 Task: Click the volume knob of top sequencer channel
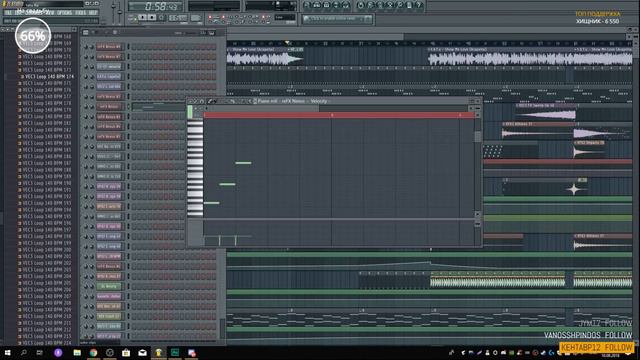tap(91, 47)
